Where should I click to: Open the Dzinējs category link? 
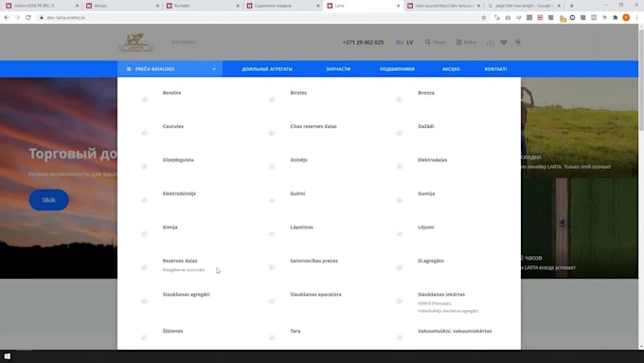(298, 160)
